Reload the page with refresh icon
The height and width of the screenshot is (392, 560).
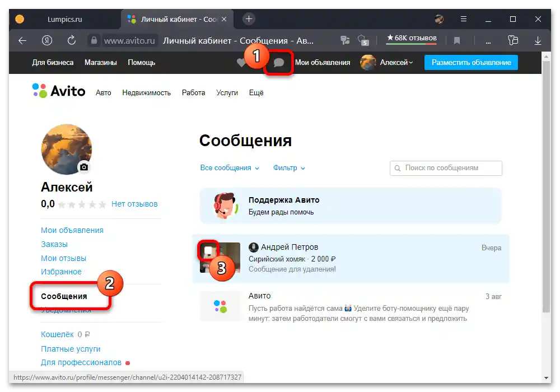(72, 40)
